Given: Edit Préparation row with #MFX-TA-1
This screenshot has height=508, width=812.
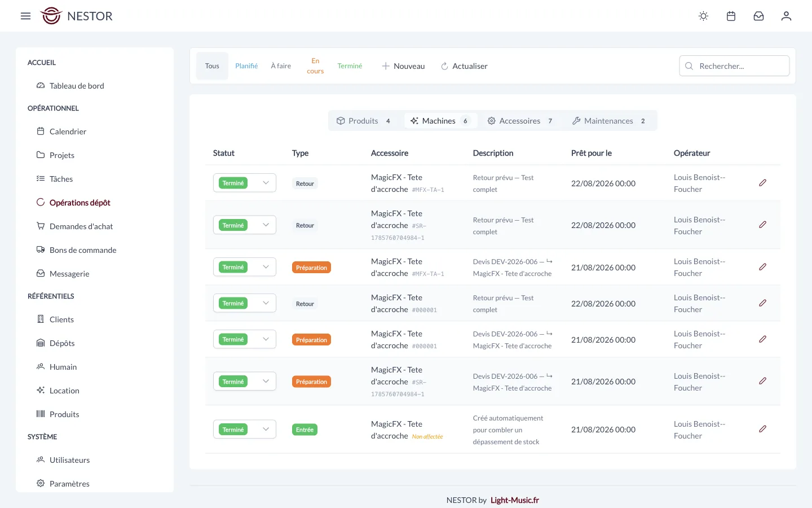Looking at the screenshot, I should point(762,267).
